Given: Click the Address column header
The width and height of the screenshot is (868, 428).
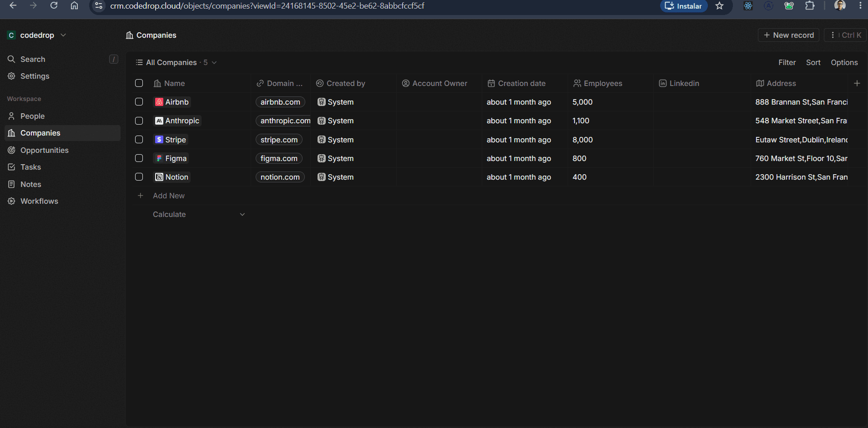Looking at the screenshot, I should coord(799,83).
